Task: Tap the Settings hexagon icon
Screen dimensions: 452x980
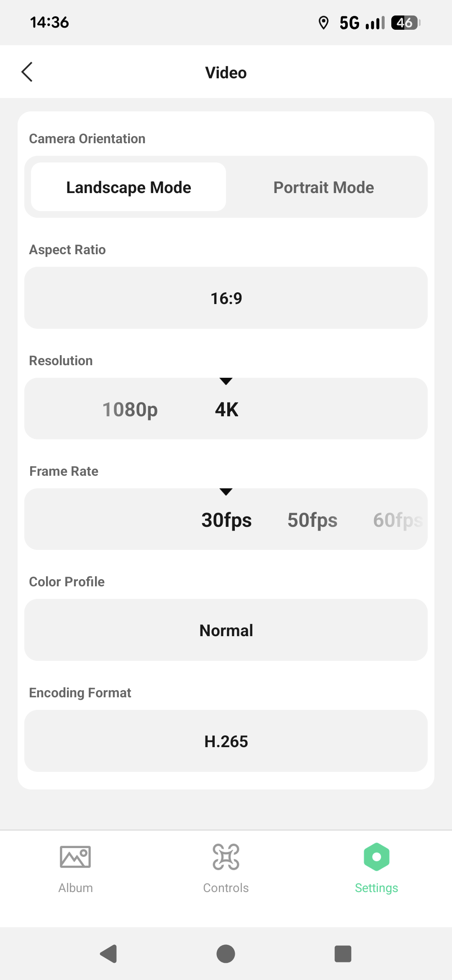Action: tap(377, 856)
